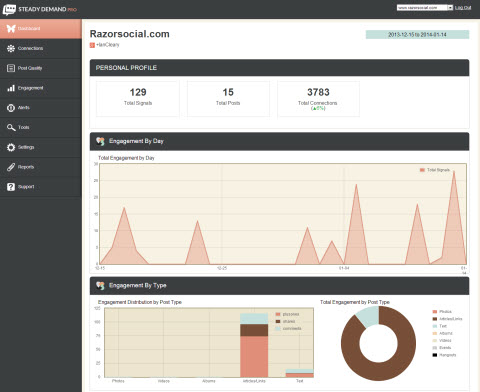
Task: Click 'Total Engagement by Post Type' title
Action: click(x=355, y=302)
